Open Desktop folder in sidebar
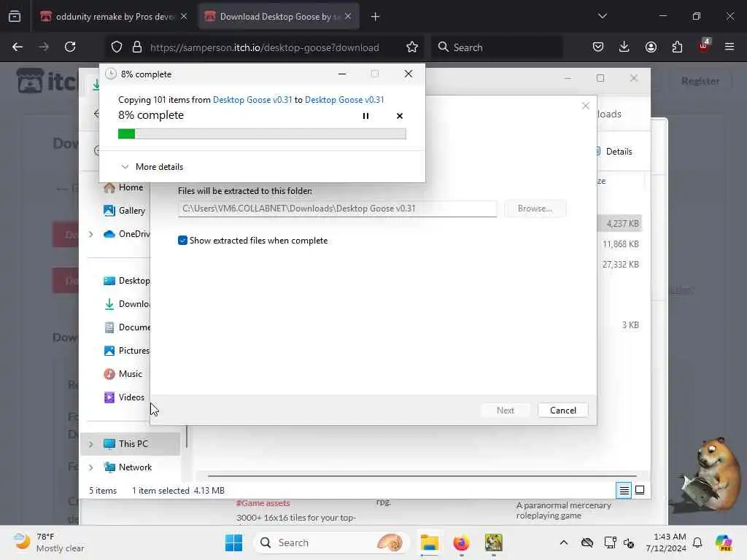Screen dimensions: 747x560 (x=127, y=281)
